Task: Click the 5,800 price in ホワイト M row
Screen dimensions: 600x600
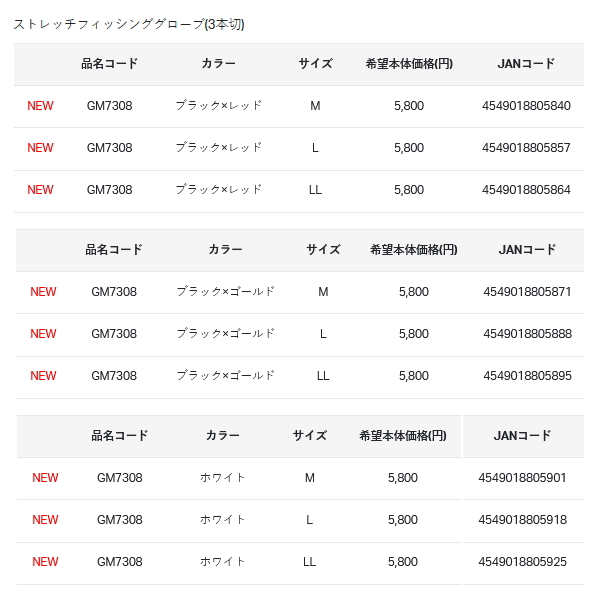Action: click(402, 478)
